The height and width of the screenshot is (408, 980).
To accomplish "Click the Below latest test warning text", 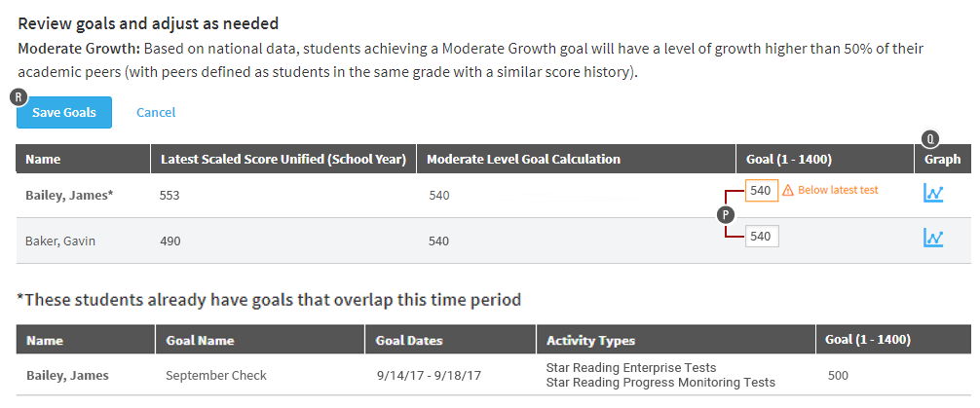I will pyautogui.click(x=838, y=191).
